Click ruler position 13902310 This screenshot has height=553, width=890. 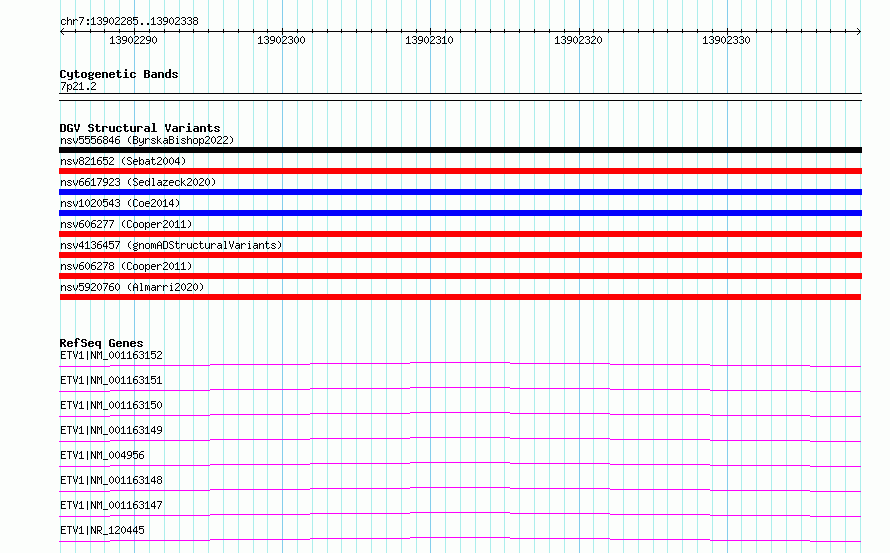point(429,40)
